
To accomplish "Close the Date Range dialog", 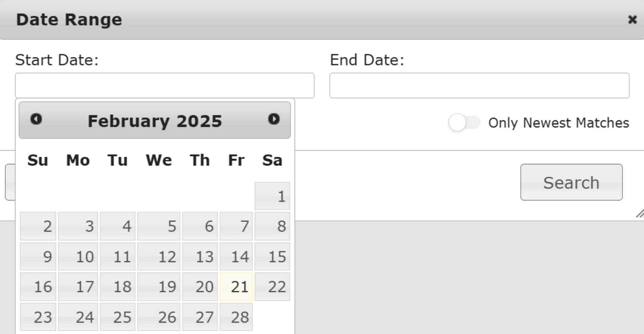I will click(632, 20).
